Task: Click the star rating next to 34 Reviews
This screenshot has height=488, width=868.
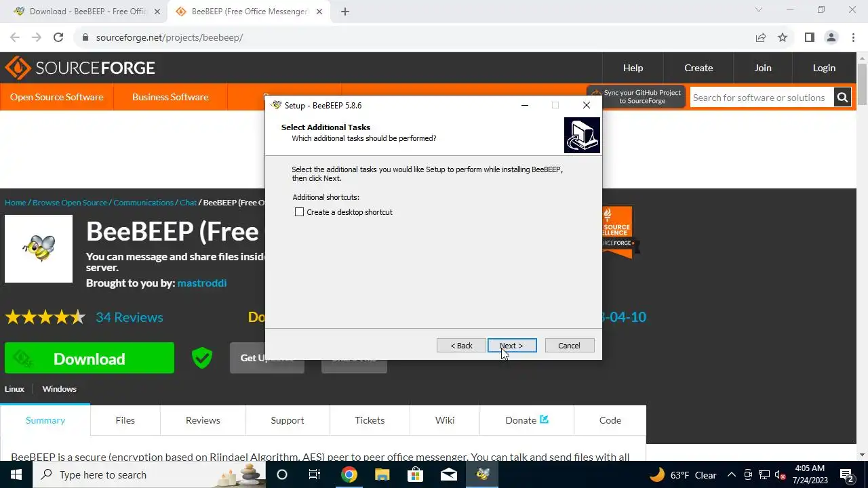Action: pyautogui.click(x=45, y=317)
